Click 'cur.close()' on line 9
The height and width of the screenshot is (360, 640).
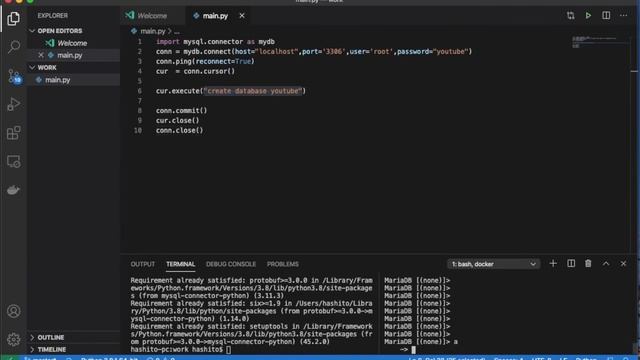coord(177,121)
